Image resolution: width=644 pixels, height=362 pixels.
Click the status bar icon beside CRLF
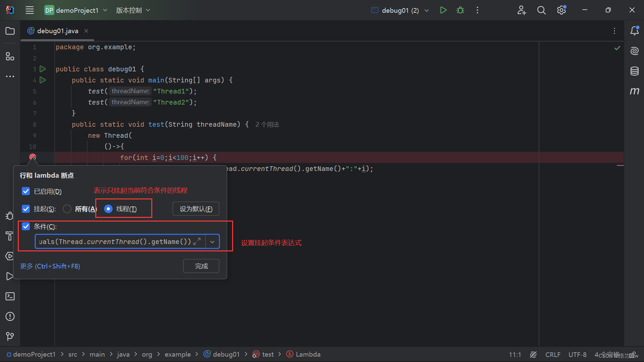(x=533, y=355)
